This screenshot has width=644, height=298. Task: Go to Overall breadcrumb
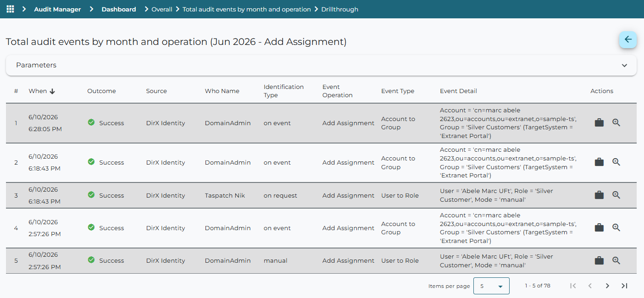pyautogui.click(x=162, y=9)
